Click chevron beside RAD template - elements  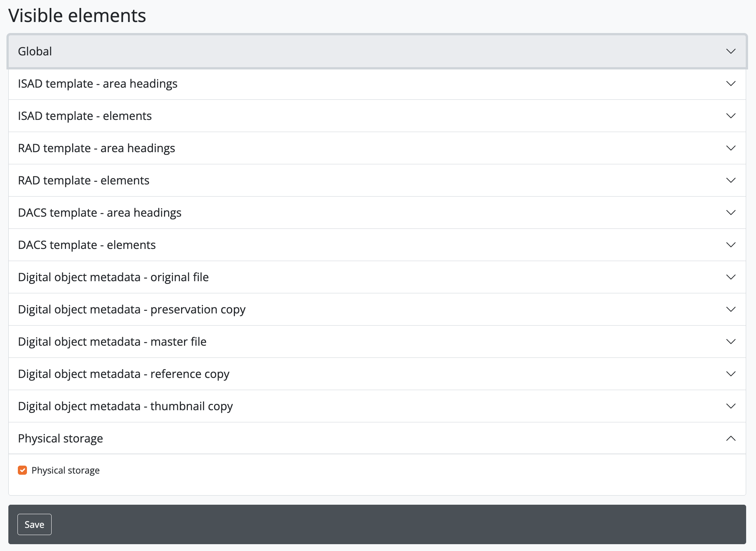coord(731,180)
